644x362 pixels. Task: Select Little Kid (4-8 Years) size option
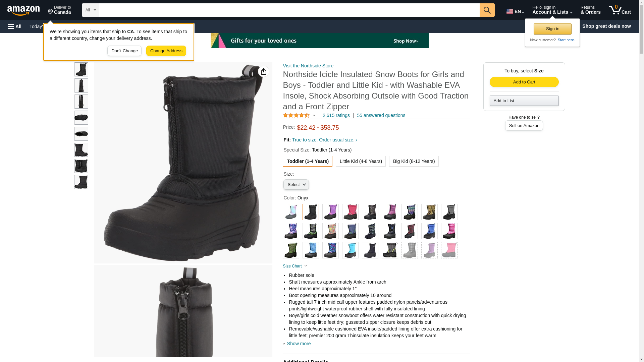[361, 161]
